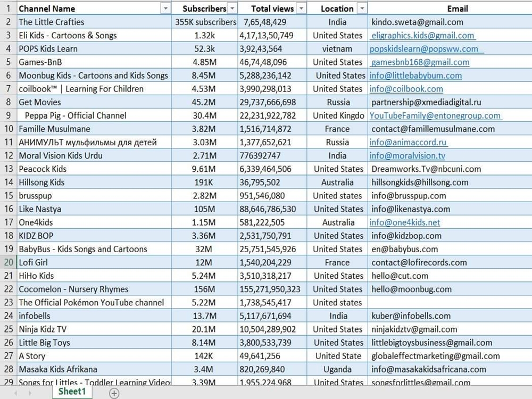Open Subscribers column filter dropdown

[x=232, y=9]
